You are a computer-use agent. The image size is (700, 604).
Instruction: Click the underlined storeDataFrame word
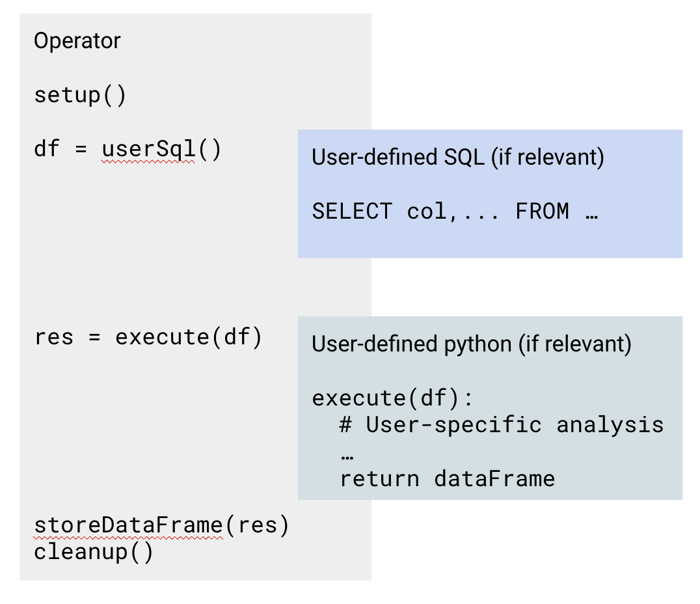(x=129, y=525)
